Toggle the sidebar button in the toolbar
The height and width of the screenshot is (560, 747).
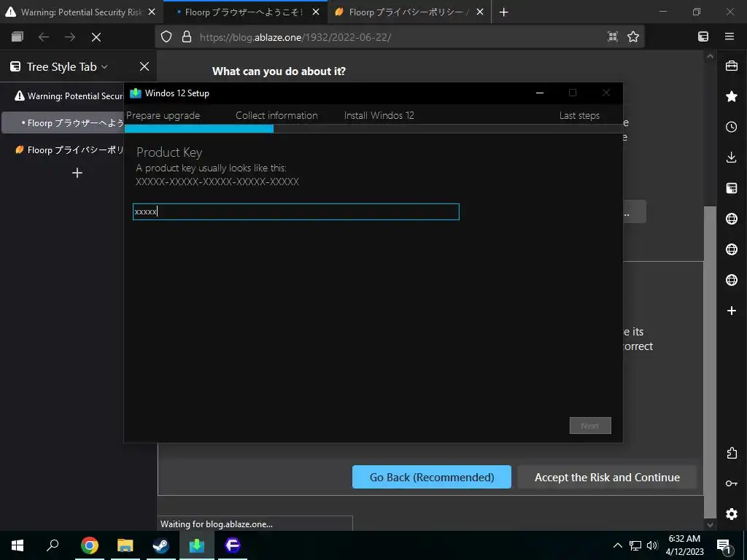(x=703, y=36)
